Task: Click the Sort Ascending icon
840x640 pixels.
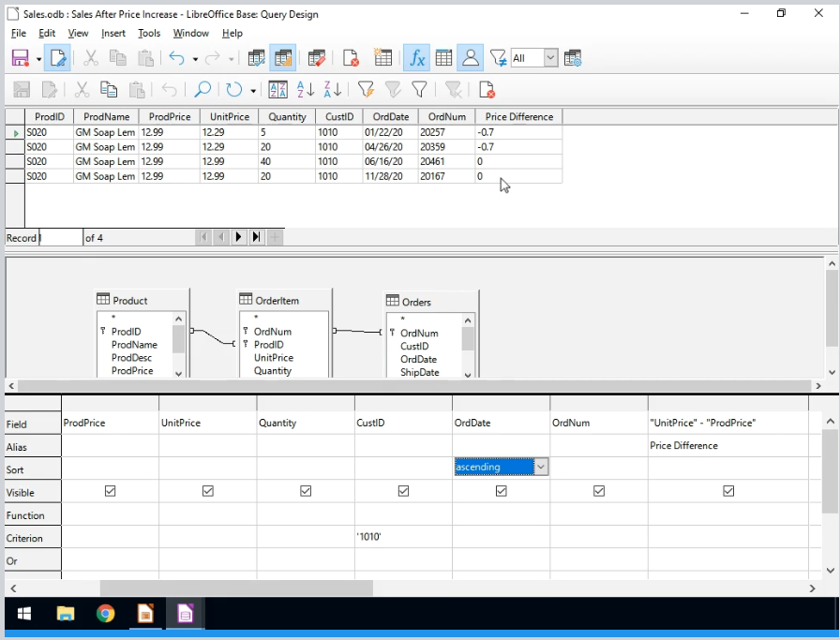Action: click(306, 90)
